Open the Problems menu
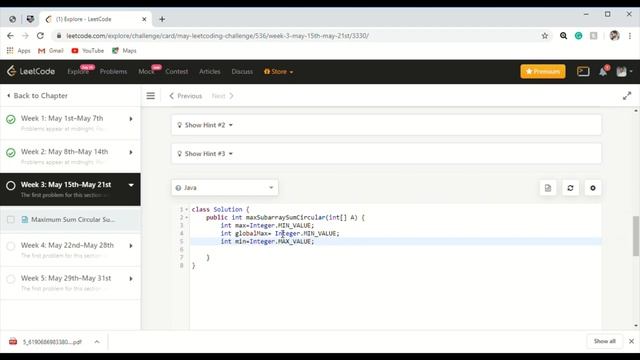The height and width of the screenshot is (360, 640). (x=113, y=71)
